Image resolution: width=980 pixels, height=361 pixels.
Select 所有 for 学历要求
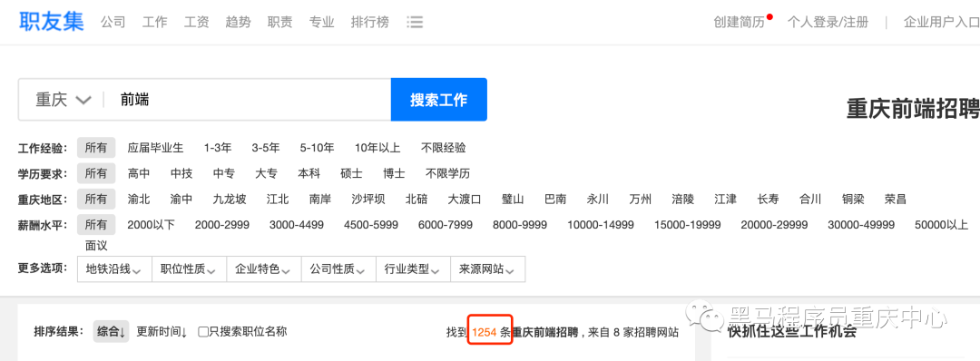tap(96, 173)
